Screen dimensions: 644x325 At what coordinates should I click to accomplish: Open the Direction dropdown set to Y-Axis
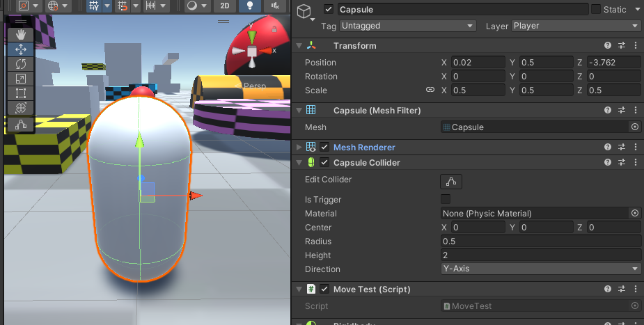point(541,269)
